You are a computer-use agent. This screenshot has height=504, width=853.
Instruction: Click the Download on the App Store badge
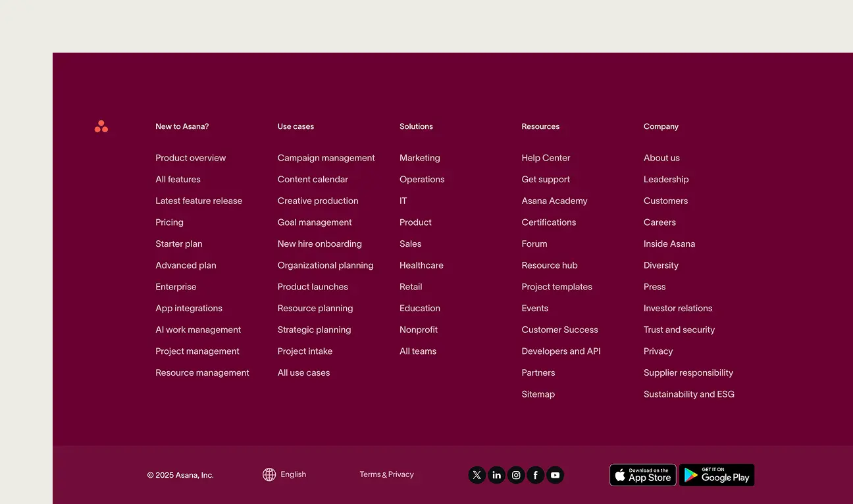(x=643, y=475)
